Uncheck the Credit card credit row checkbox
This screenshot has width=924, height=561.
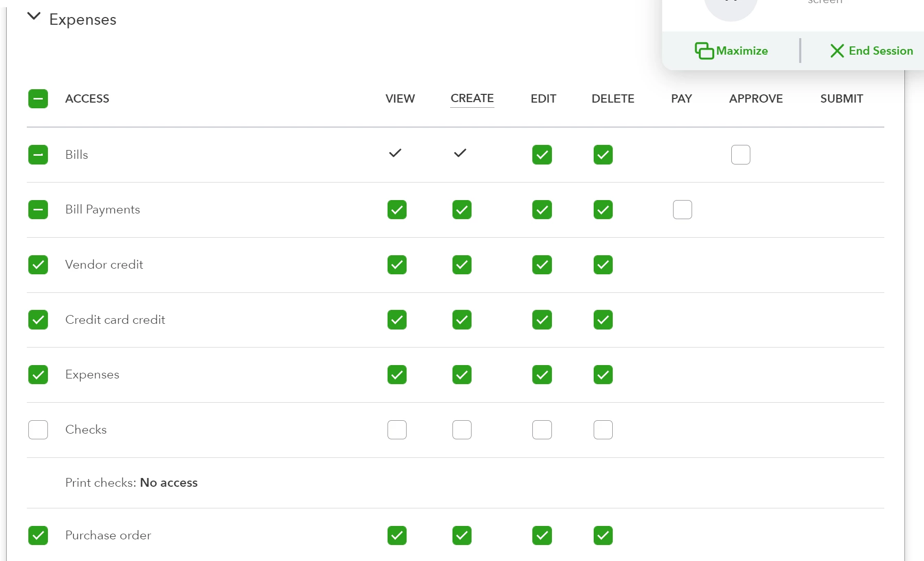[x=38, y=320]
